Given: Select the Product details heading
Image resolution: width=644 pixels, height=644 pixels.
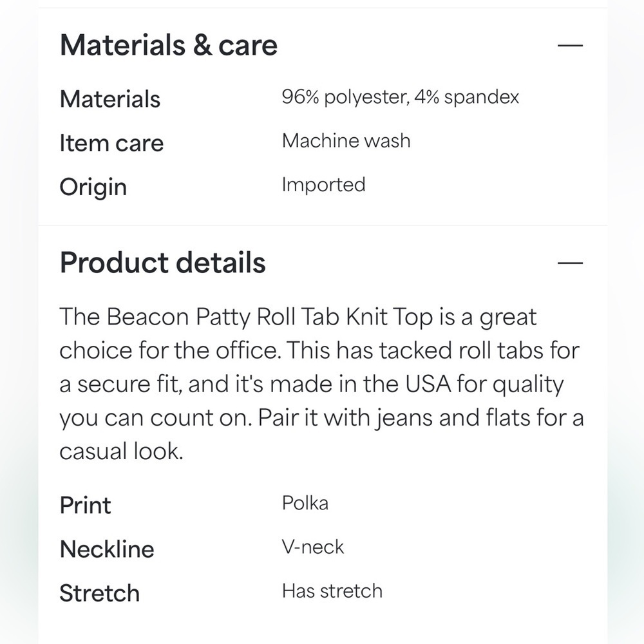Looking at the screenshot, I should click(x=163, y=262).
